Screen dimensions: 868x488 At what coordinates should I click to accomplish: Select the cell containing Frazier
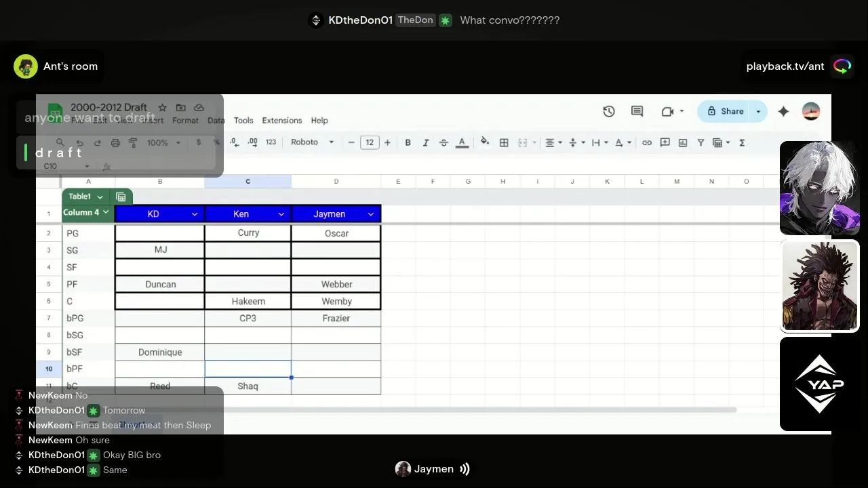336,318
